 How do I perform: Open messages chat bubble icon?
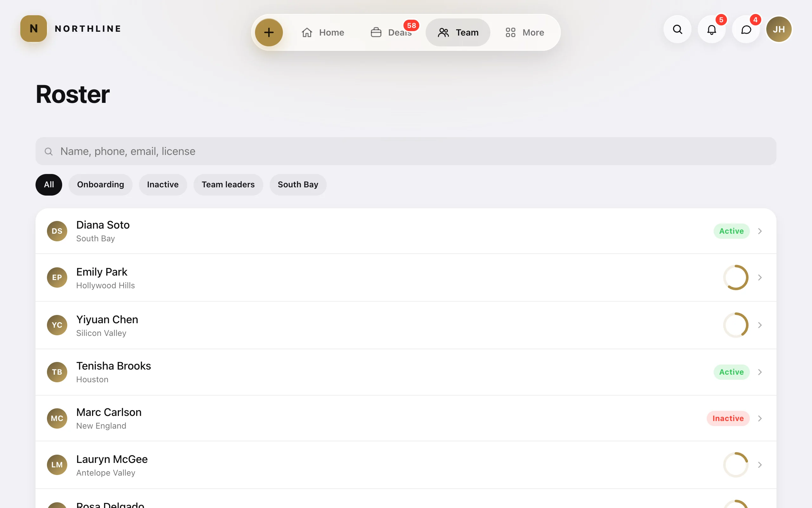click(746, 29)
